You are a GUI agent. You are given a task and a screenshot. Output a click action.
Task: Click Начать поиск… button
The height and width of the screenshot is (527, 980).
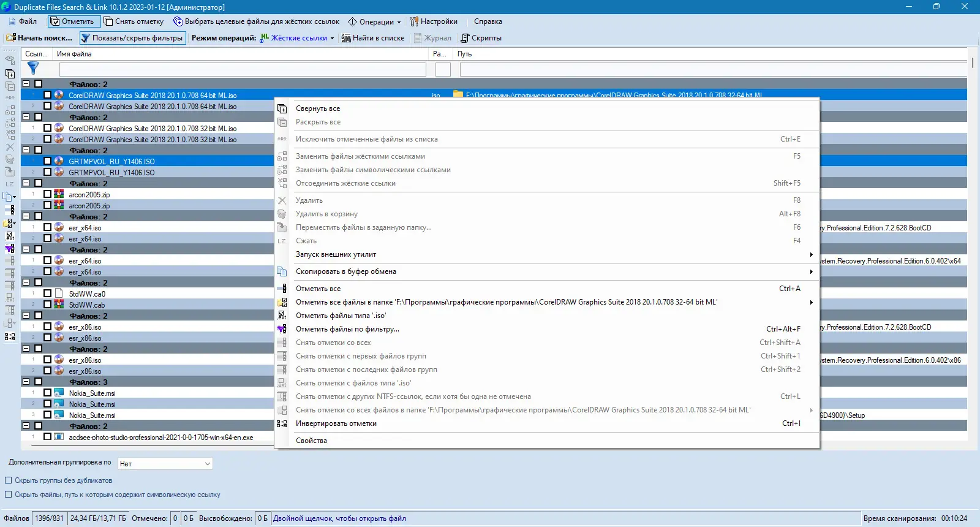tap(39, 38)
